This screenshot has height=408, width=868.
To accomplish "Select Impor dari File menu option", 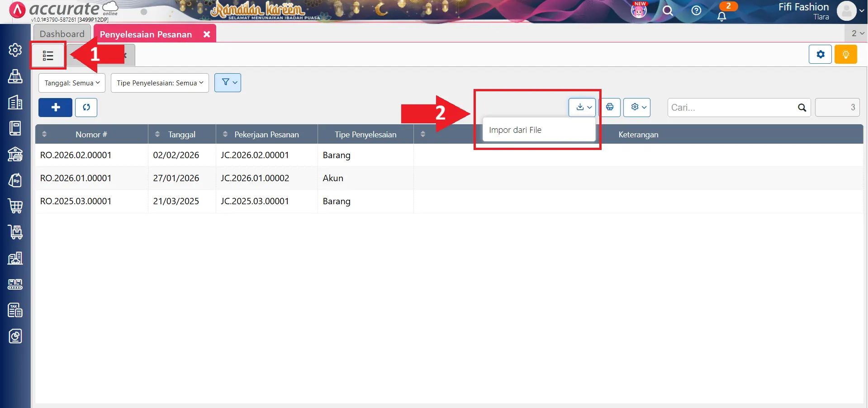I will click(515, 130).
